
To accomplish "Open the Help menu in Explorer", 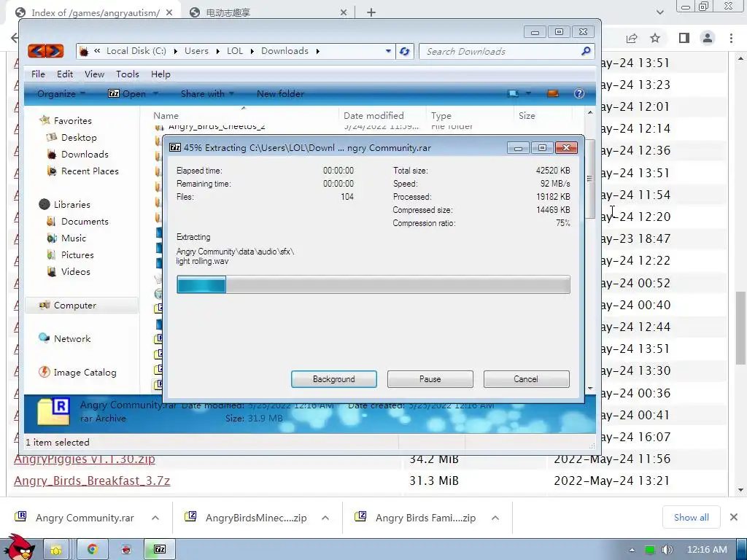I will (x=160, y=74).
